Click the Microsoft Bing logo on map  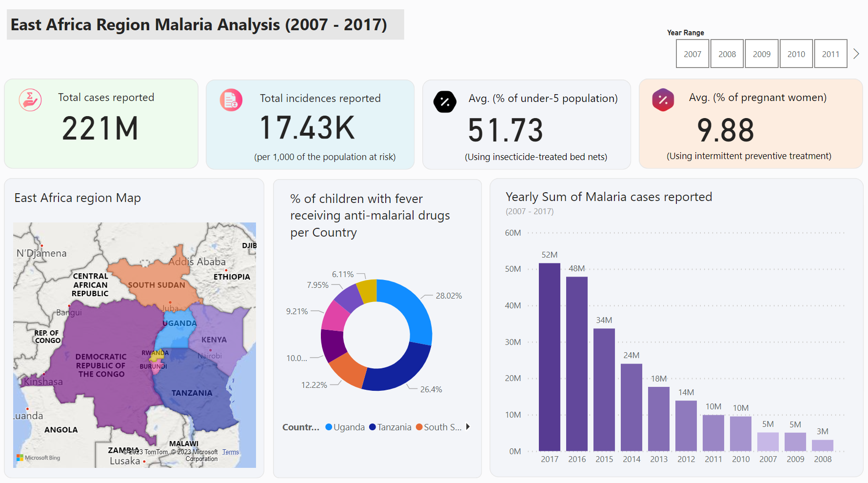click(x=38, y=458)
